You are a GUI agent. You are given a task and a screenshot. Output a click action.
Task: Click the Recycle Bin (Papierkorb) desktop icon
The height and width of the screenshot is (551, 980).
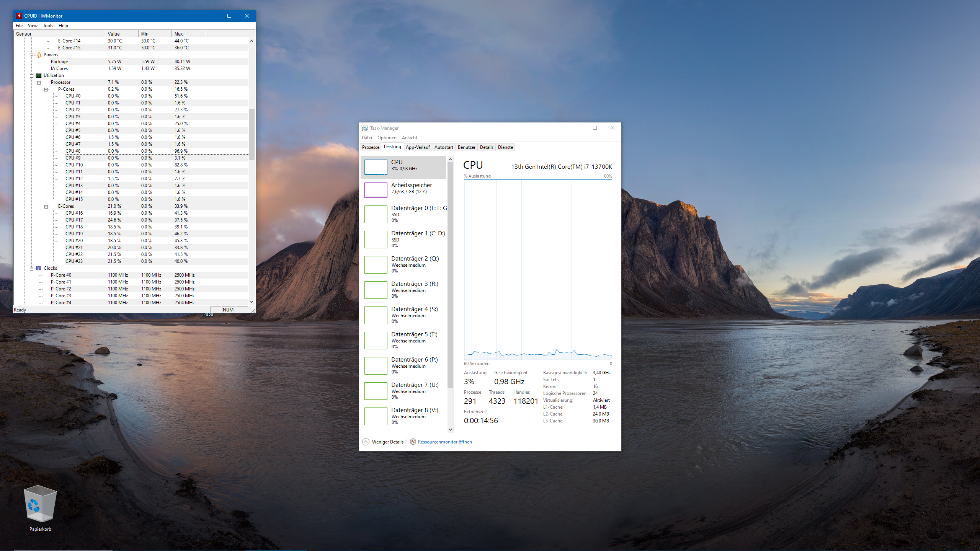point(40,504)
